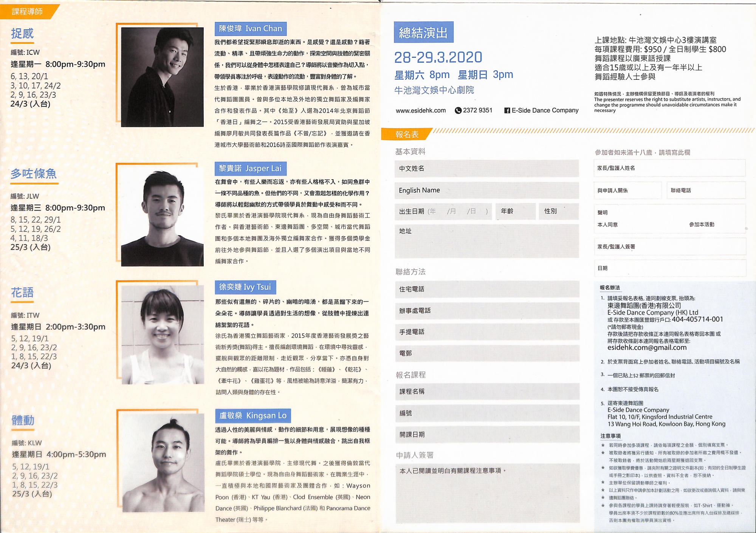The height and width of the screenshot is (533, 756).
Task: Select the 出生日期 birth date field
Action: 443,211
